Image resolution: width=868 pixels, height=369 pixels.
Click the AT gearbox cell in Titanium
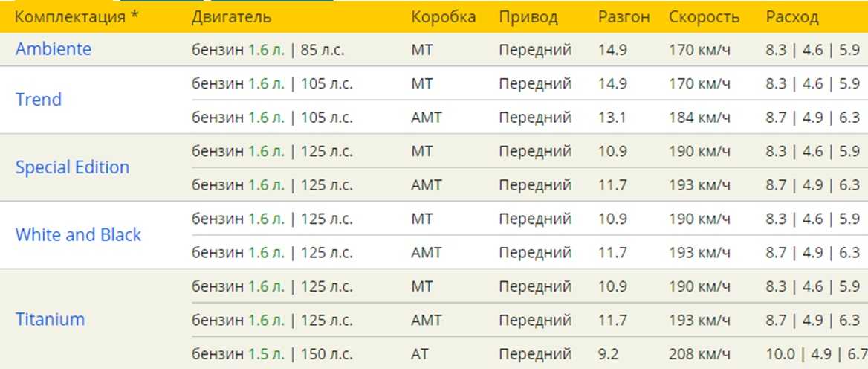tap(420, 354)
